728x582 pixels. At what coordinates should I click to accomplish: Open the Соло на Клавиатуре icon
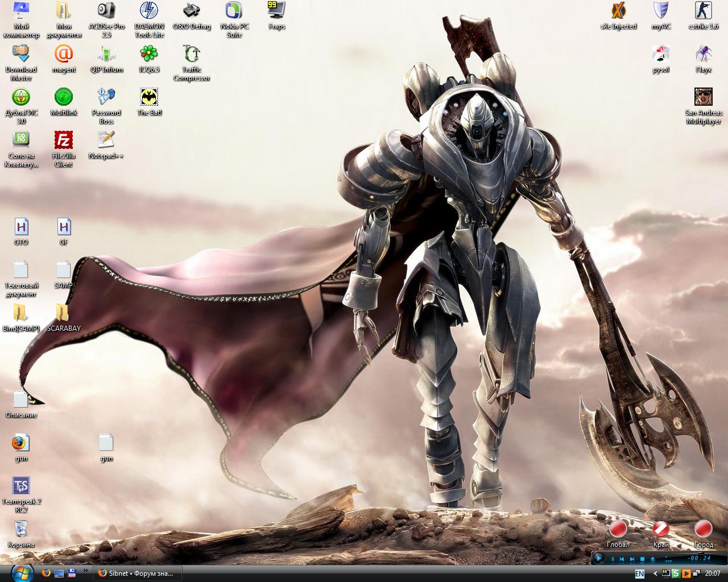point(21,149)
